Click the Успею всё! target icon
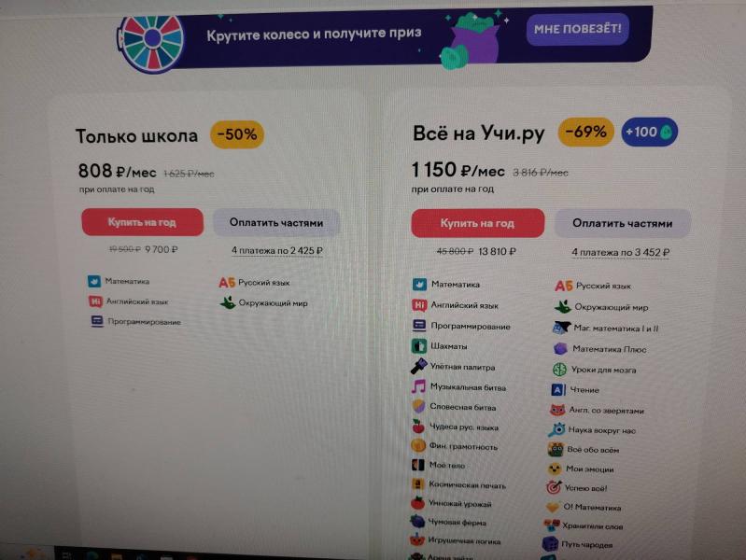The height and width of the screenshot is (560, 746). pos(554,487)
